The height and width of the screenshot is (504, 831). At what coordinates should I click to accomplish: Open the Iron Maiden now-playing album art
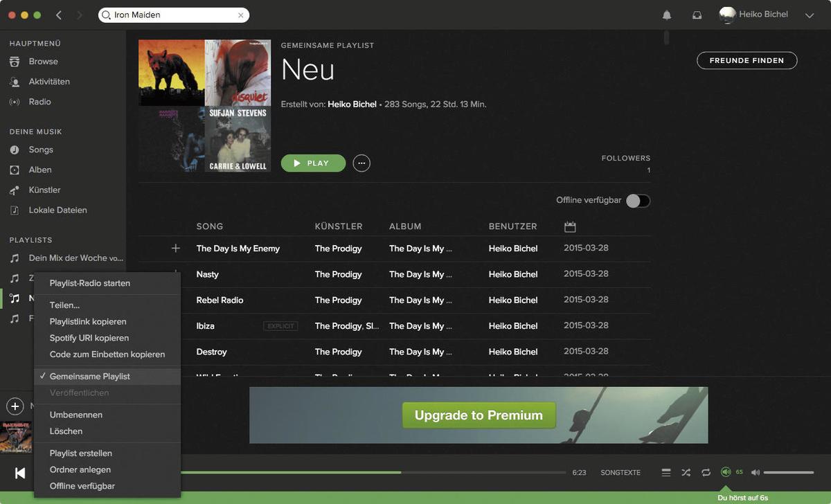click(x=15, y=437)
